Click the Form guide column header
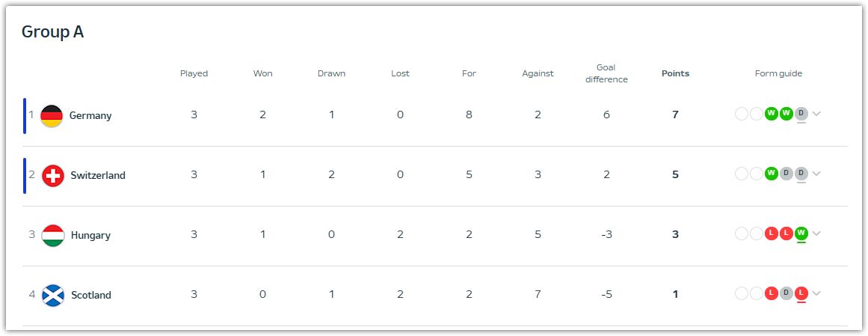The width and height of the screenshot is (868, 336). tap(778, 74)
